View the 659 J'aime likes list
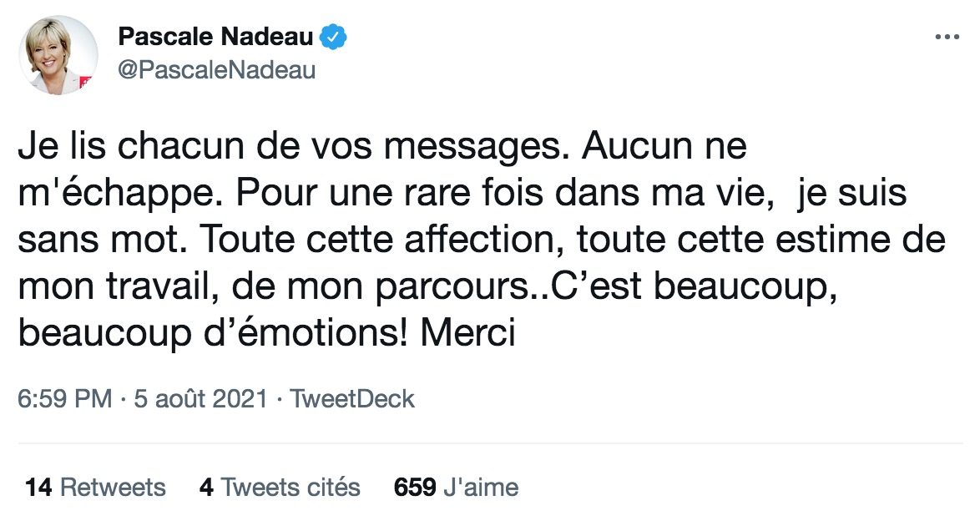The width and height of the screenshot is (980, 521). [x=457, y=488]
